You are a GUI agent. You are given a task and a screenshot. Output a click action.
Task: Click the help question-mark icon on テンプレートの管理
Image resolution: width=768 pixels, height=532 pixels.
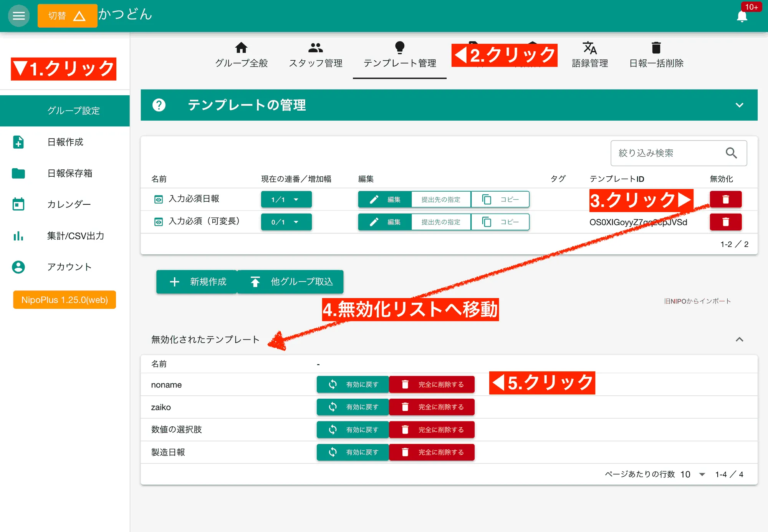point(159,105)
